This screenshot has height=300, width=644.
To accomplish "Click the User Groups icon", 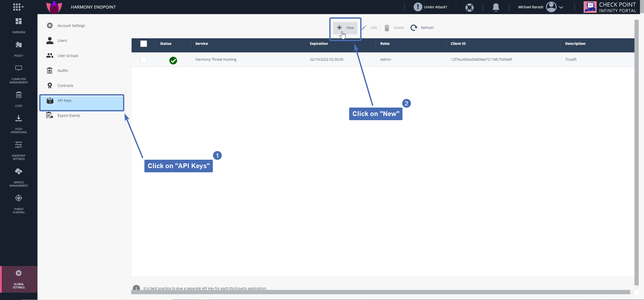I will point(50,55).
